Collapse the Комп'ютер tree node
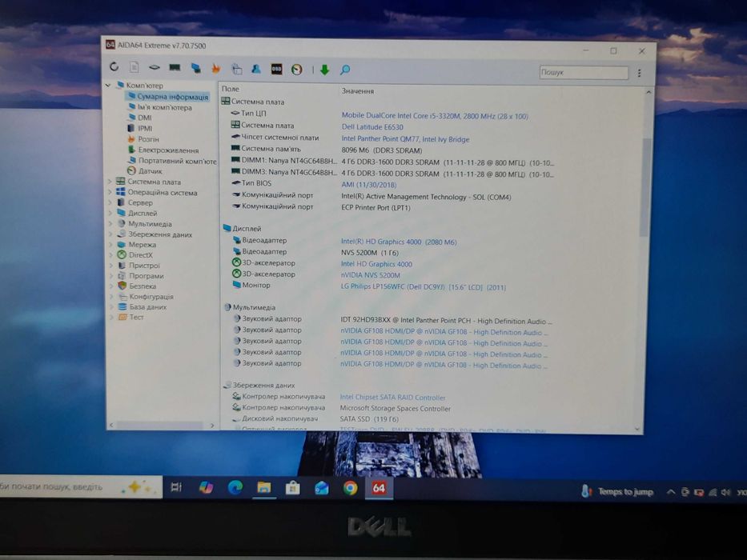Image resolution: width=747 pixels, height=560 pixels. [x=109, y=86]
